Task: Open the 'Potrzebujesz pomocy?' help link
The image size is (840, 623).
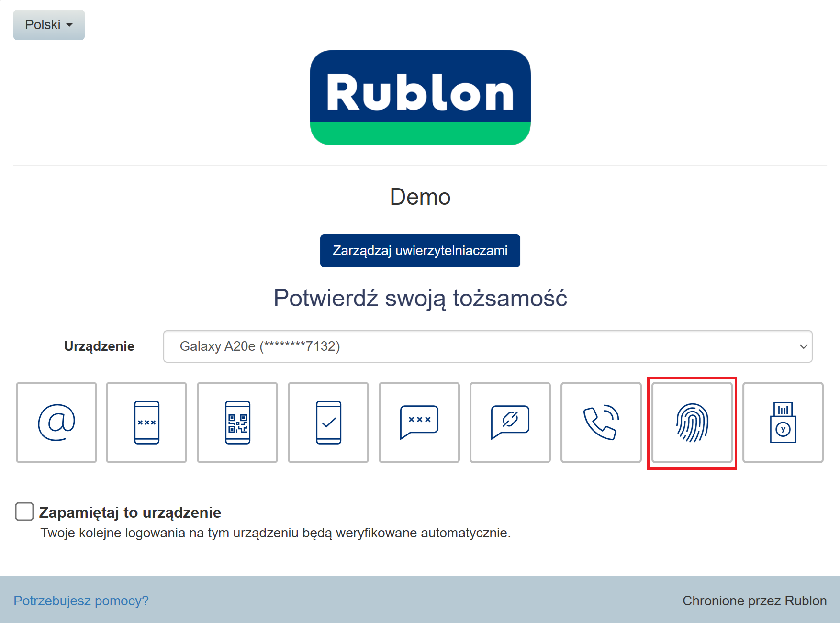Action: click(81, 601)
